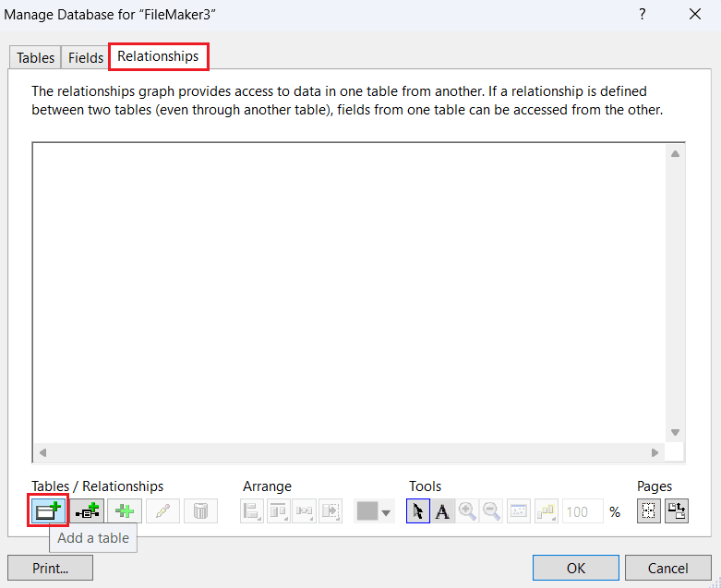The height and width of the screenshot is (588, 721).
Task: Open the page setup icon
Action: tap(677, 510)
